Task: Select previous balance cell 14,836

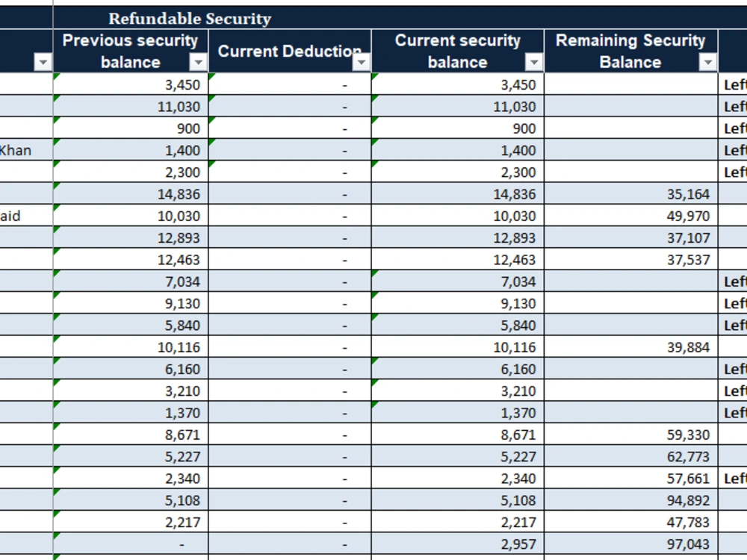Action: pyautogui.click(x=131, y=194)
